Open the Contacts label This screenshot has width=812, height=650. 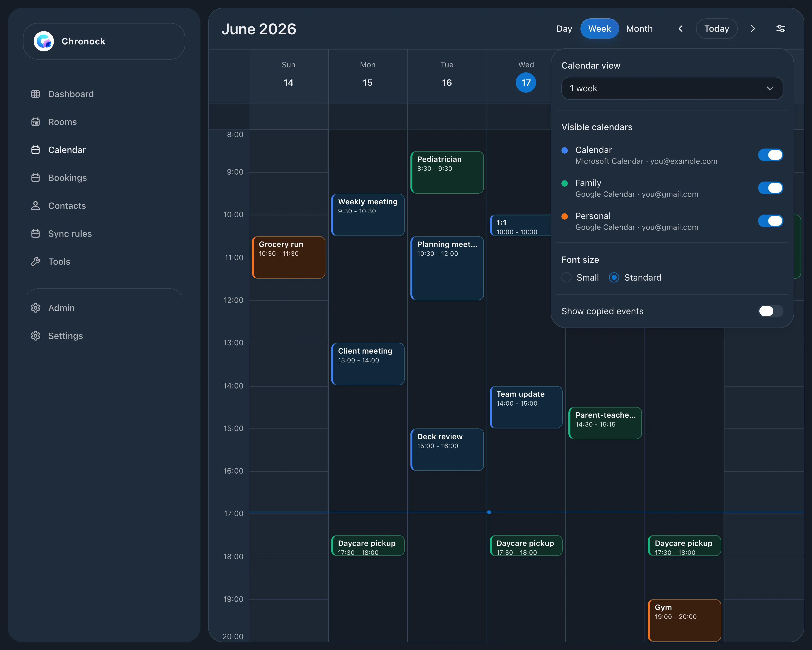click(67, 205)
